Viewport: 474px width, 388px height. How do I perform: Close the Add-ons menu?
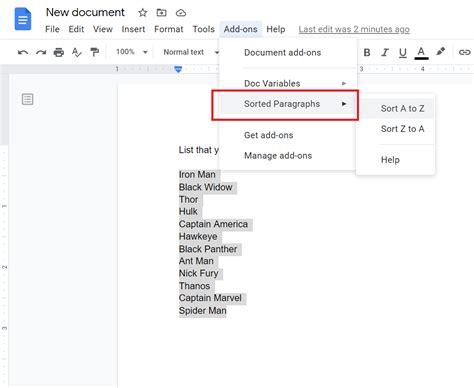coord(240,29)
